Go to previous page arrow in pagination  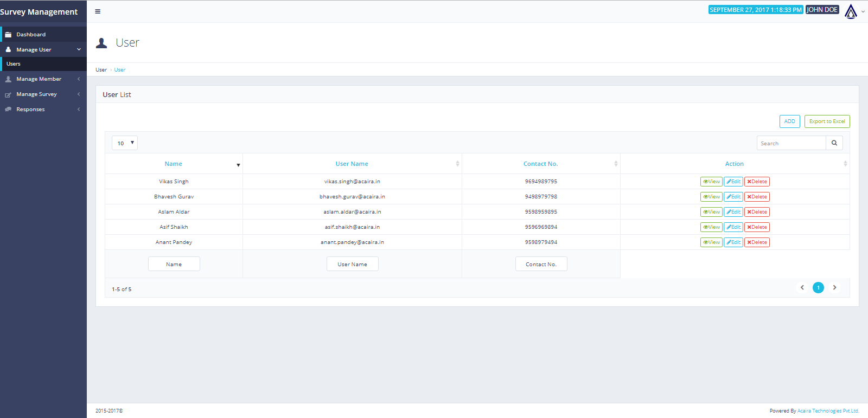(802, 288)
